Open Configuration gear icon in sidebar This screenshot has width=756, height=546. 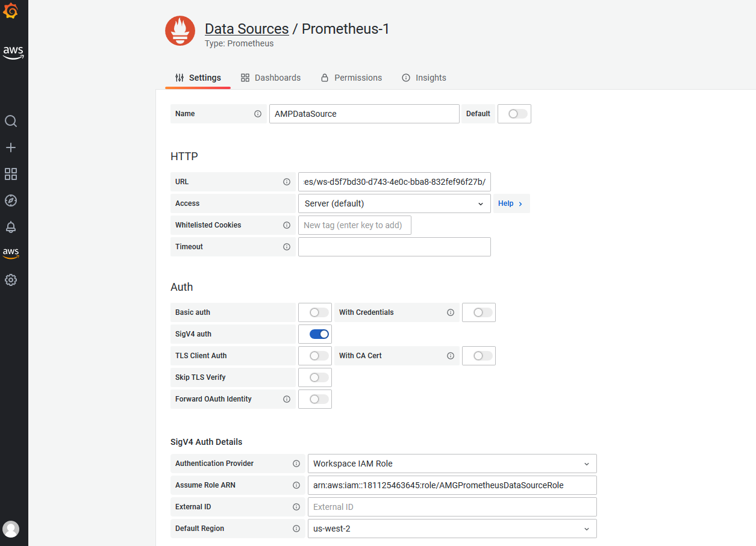(x=11, y=280)
